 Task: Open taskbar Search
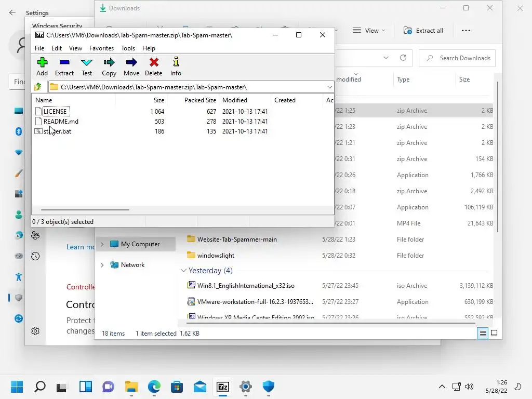tap(39, 387)
